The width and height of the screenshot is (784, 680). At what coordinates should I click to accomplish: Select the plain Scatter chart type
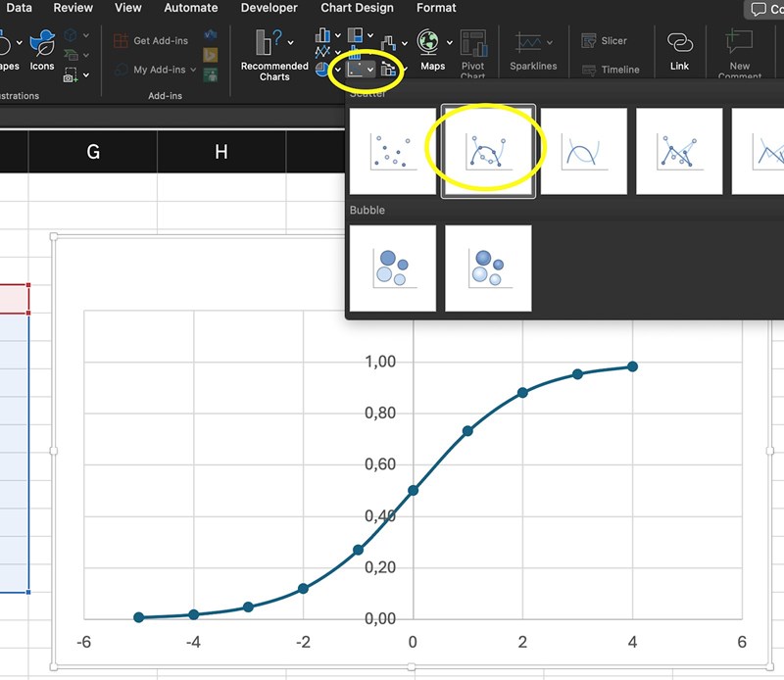[x=393, y=151]
